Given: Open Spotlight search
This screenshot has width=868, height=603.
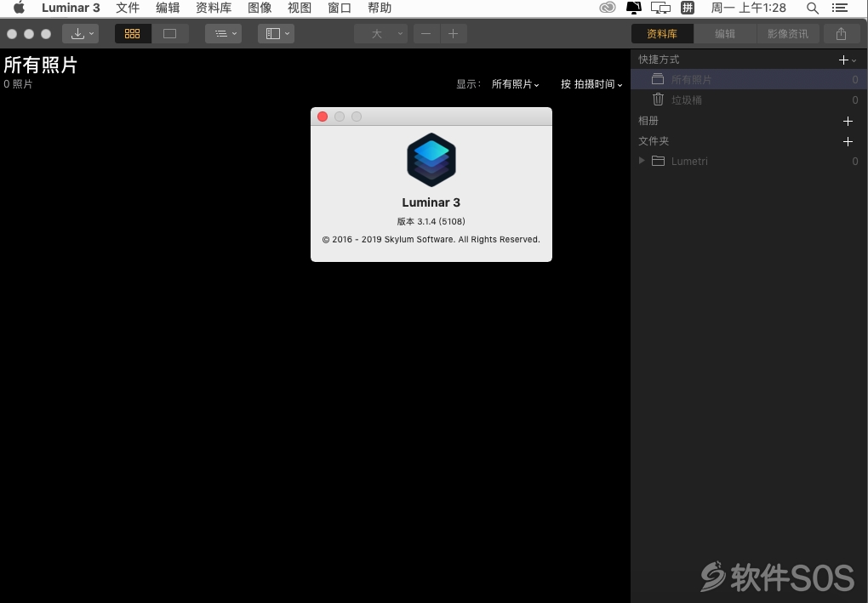Looking at the screenshot, I should (812, 8).
